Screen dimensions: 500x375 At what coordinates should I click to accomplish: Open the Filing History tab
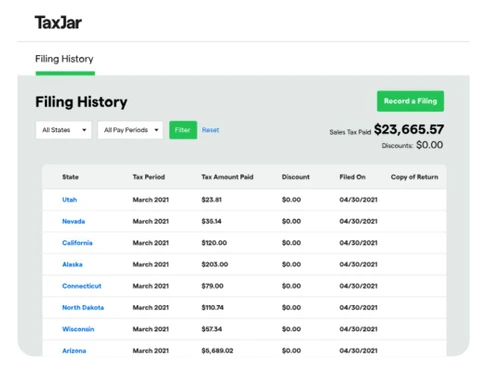(x=64, y=59)
